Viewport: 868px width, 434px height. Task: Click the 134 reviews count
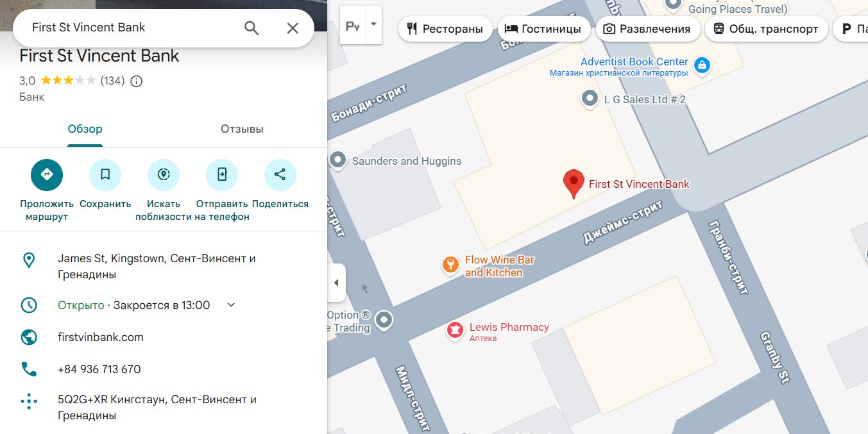[x=112, y=81]
